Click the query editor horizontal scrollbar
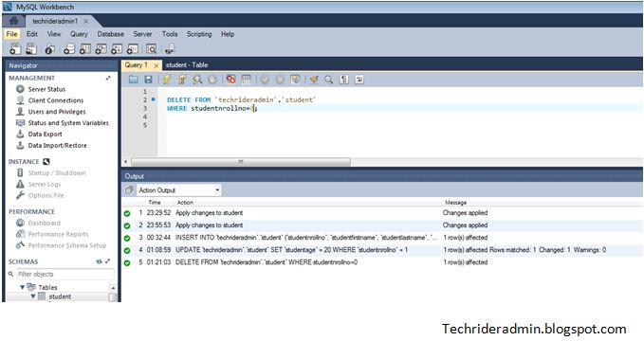Image resolution: width=644 pixels, height=341 pixels. click(x=241, y=162)
